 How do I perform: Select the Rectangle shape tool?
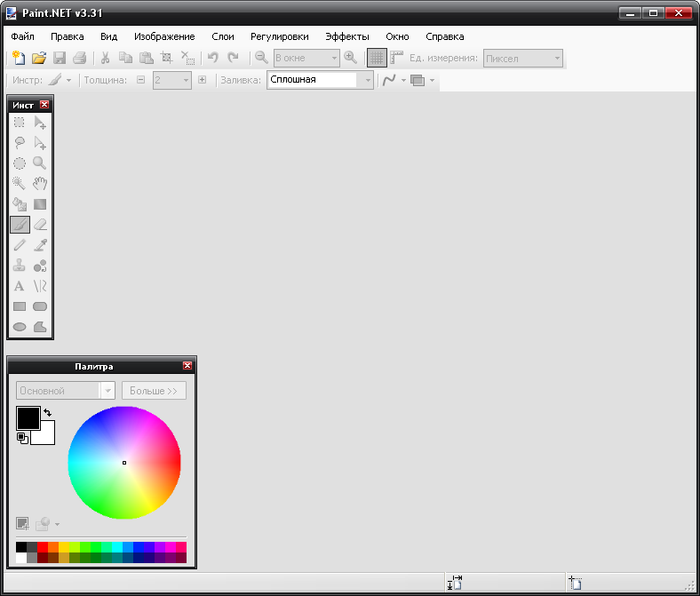click(x=20, y=306)
